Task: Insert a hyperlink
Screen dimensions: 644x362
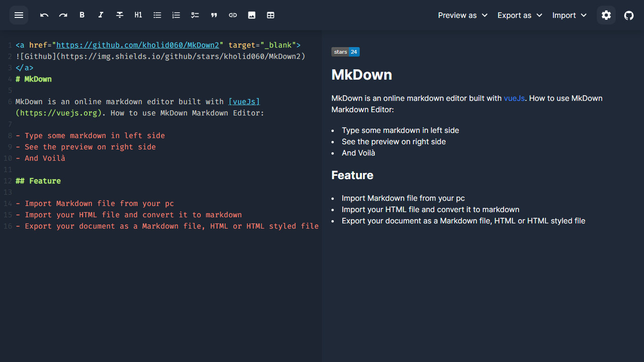Action: 233,15
